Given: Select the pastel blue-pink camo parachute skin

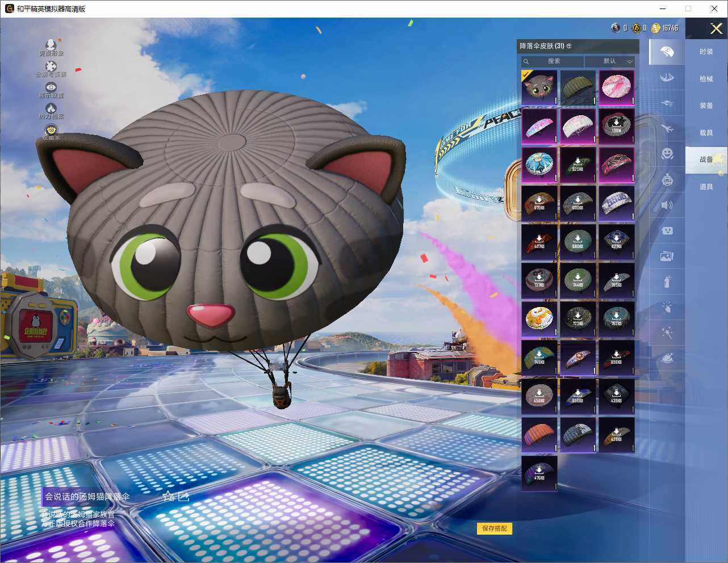Looking at the screenshot, I should [539, 127].
